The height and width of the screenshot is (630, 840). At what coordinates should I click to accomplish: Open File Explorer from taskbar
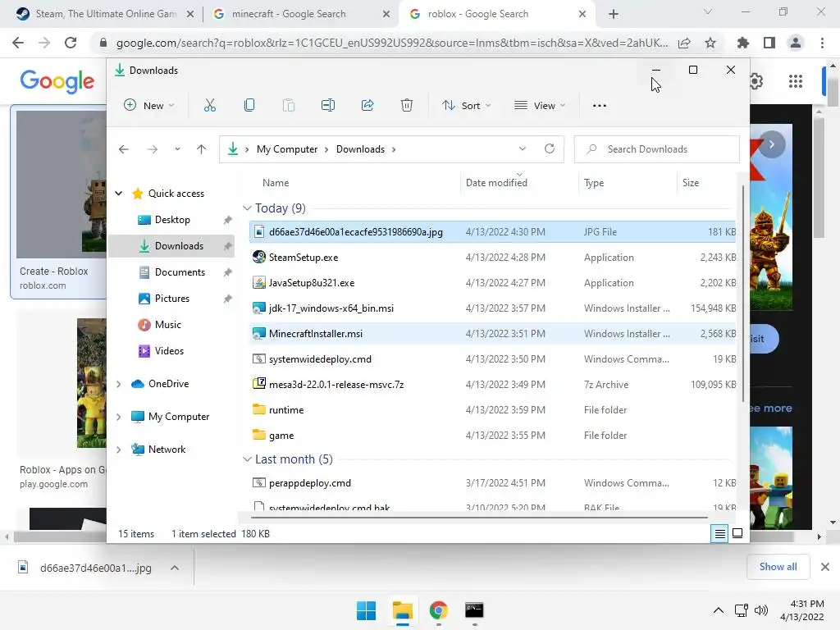402,610
